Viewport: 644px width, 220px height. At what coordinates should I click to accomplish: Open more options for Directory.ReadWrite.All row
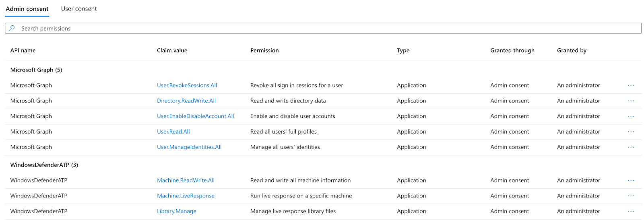(631, 101)
